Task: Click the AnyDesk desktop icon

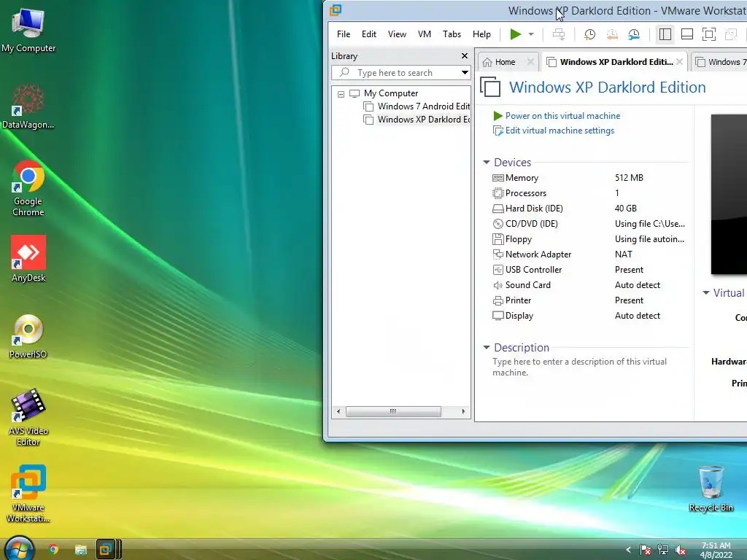Action: tap(28, 259)
